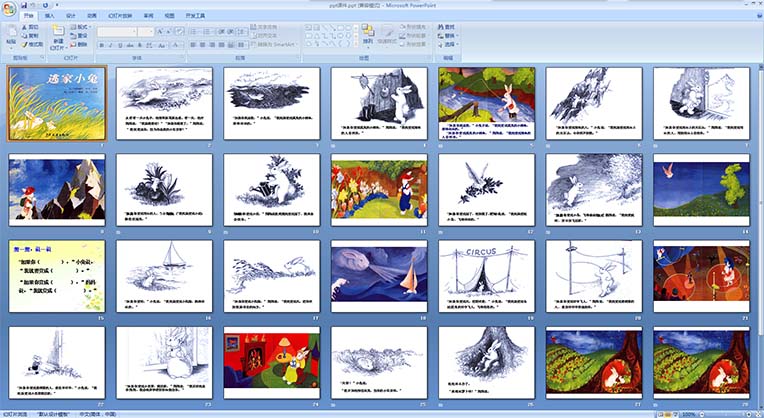Image resolution: width=764 pixels, height=418 pixels.
Task: Center the paragraph text
Action: tap(202, 45)
